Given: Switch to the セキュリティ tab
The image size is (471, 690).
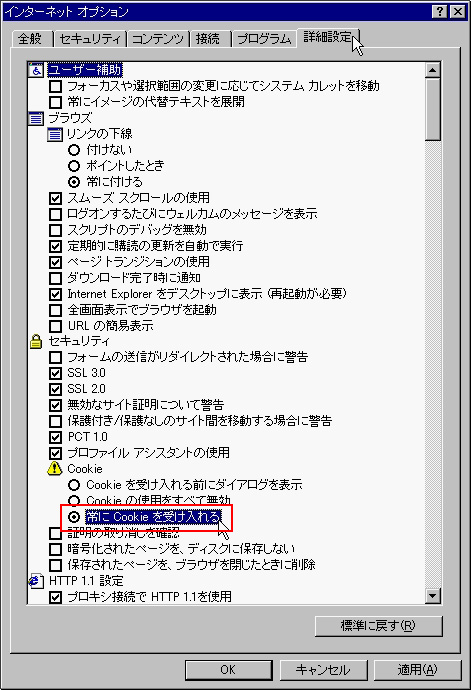Looking at the screenshot, I should (90, 39).
